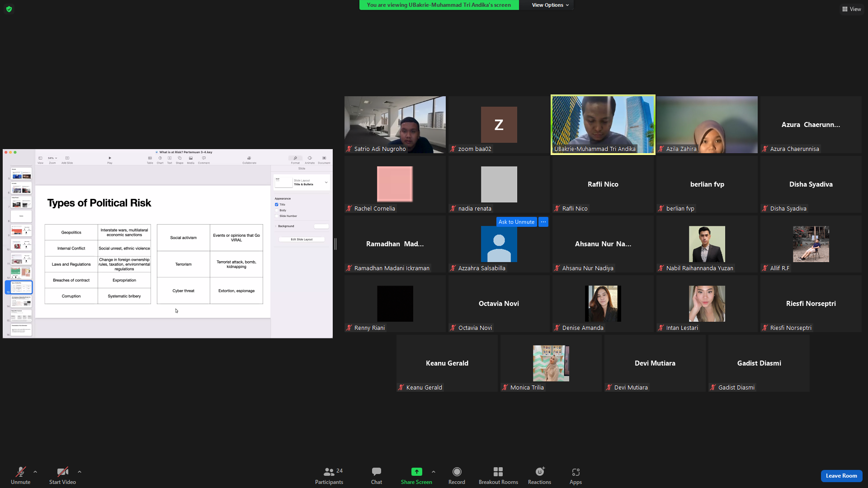Switch to the Animate inspector tab
The width and height of the screenshot is (868, 488).
pos(310,160)
